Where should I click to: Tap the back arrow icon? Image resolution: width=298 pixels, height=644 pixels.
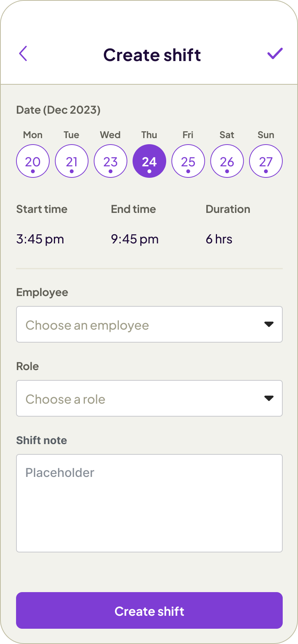pyautogui.click(x=23, y=53)
